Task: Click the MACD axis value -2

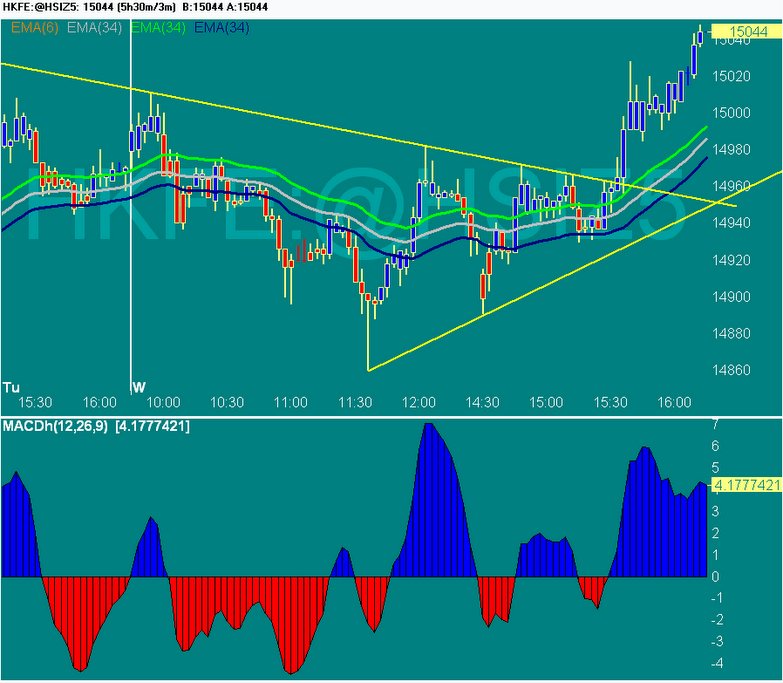Action: click(x=717, y=620)
